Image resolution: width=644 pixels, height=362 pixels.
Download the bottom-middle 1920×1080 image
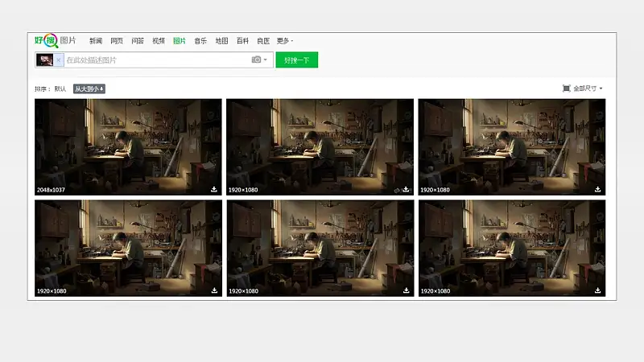[x=406, y=290]
